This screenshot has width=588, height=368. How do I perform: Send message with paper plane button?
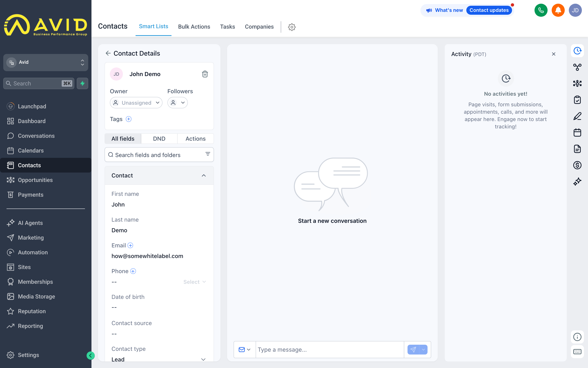413,350
